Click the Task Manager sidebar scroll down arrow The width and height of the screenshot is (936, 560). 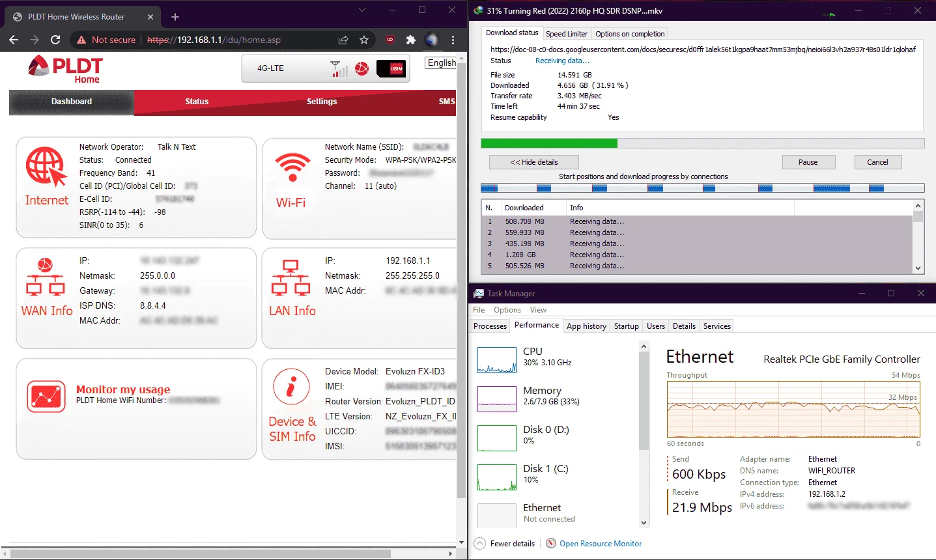click(644, 522)
